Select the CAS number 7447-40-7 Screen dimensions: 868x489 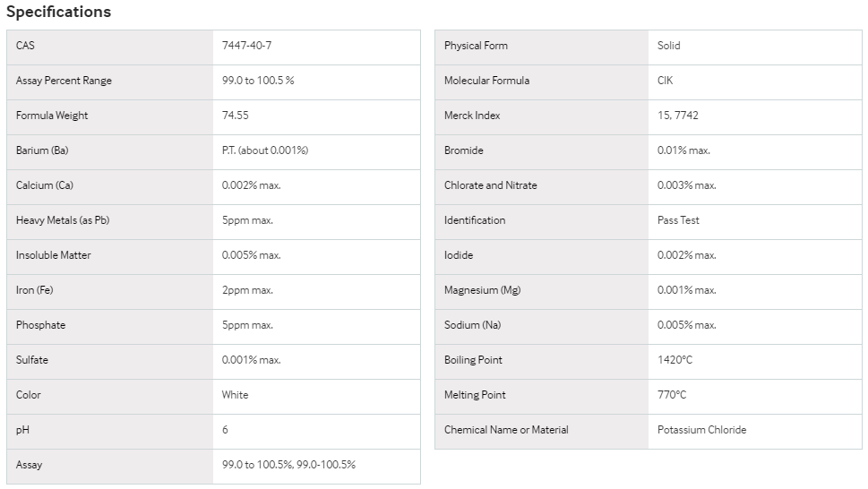click(x=247, y=46)
